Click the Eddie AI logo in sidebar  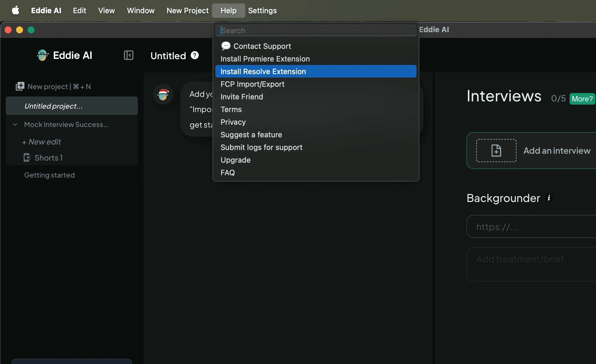point(43,55)
